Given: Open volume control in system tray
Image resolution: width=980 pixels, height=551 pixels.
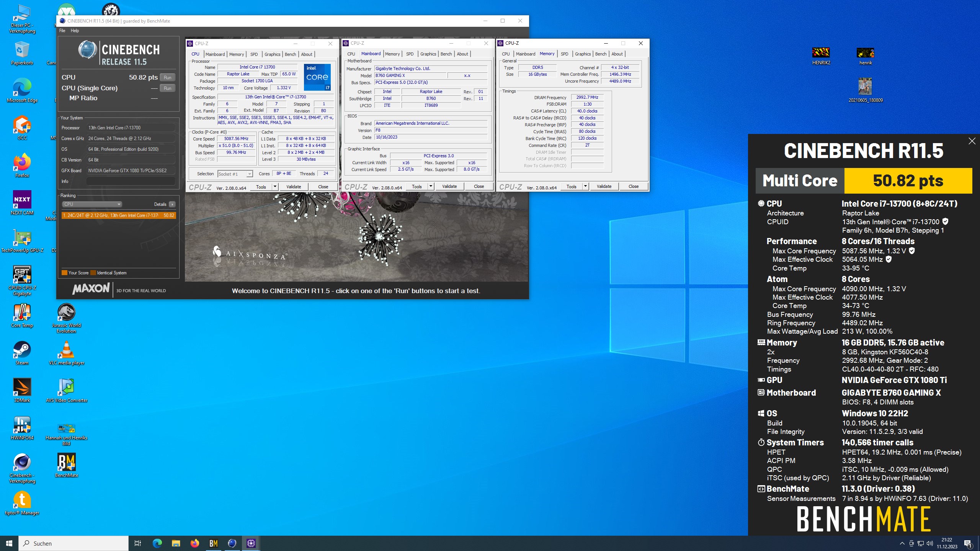Looking at the screenshot, I should coord(930,543).
